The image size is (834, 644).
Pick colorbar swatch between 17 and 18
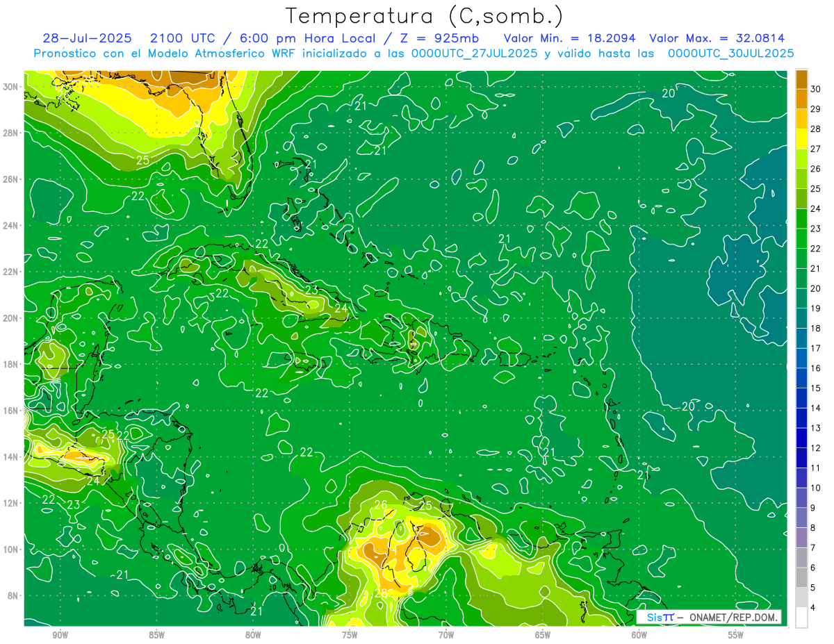point(801,338)
